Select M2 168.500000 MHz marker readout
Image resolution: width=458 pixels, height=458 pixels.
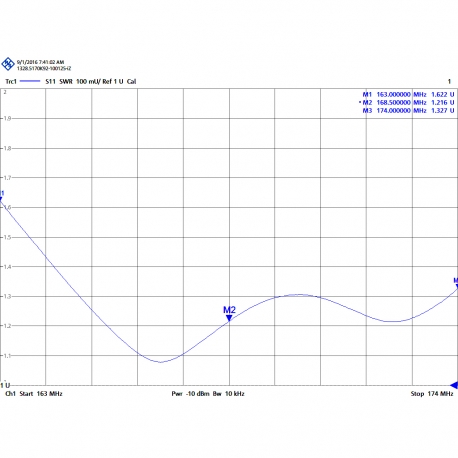tap(407, 102)
